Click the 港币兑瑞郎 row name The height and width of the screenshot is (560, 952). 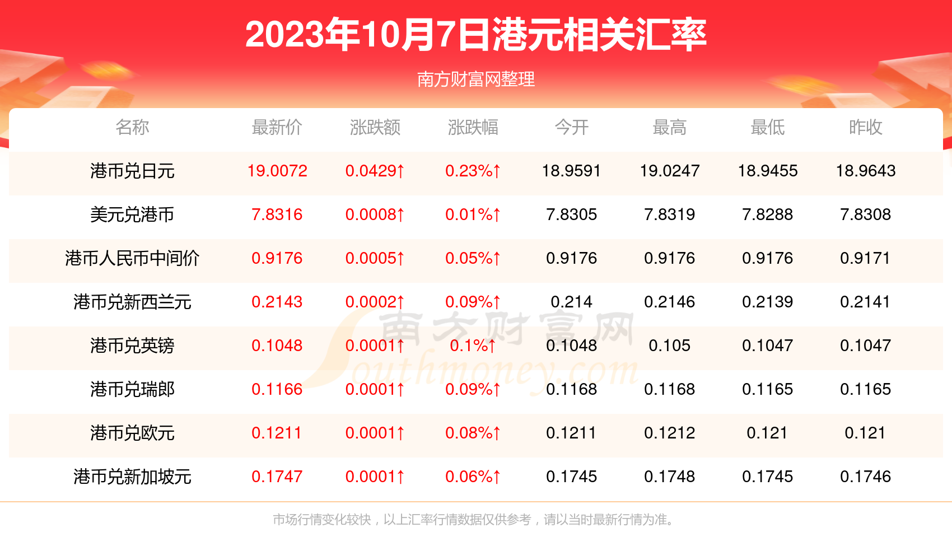(132, 389)
